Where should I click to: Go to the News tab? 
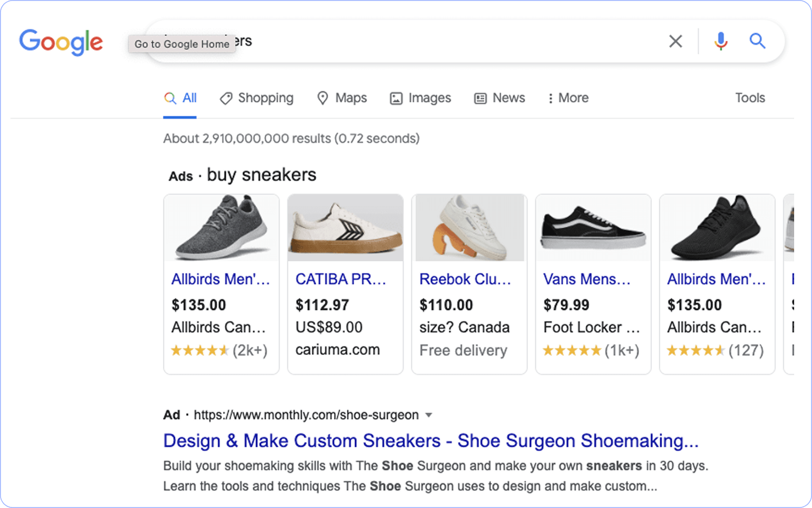coord(500,98)
